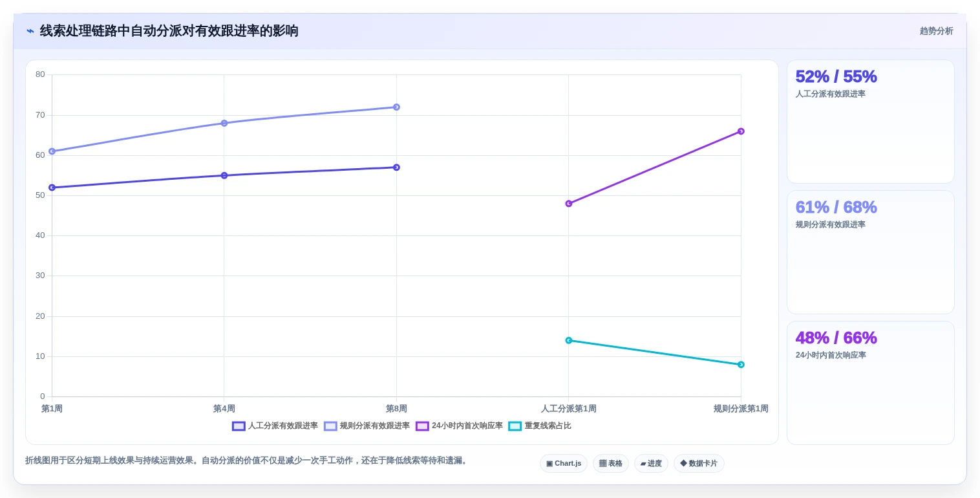Click the 第1周 axis label
This screenshot has height=498, width=980.
tap(52, 409)
